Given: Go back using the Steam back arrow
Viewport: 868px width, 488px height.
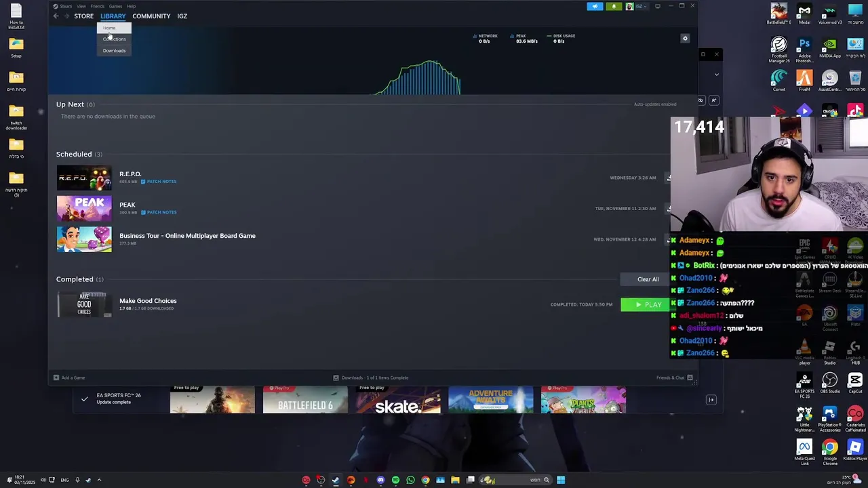Looking at the screenshot, I should click(x=56, y=16).
